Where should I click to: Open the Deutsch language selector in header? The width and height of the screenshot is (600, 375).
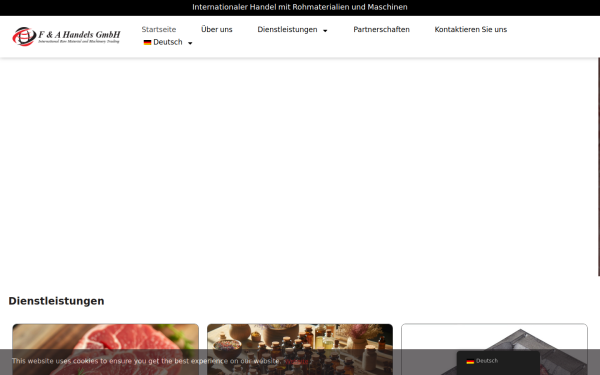coord(168,42)
